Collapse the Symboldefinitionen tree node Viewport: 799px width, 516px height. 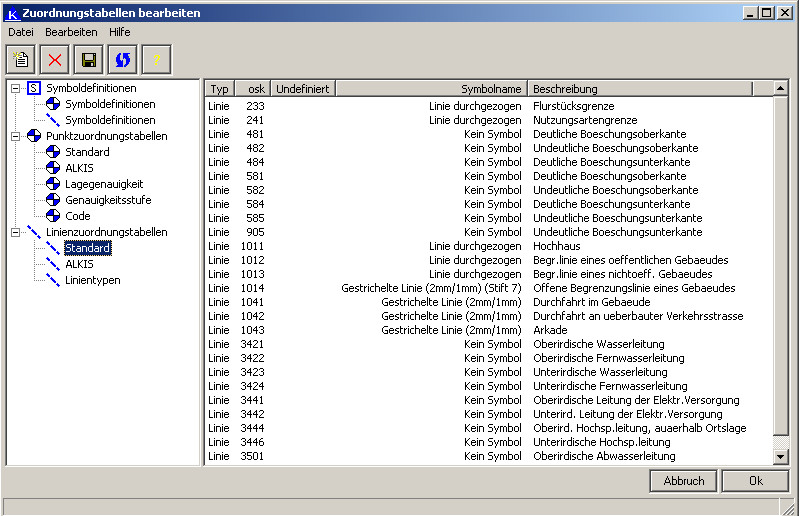tap(16, 88)
